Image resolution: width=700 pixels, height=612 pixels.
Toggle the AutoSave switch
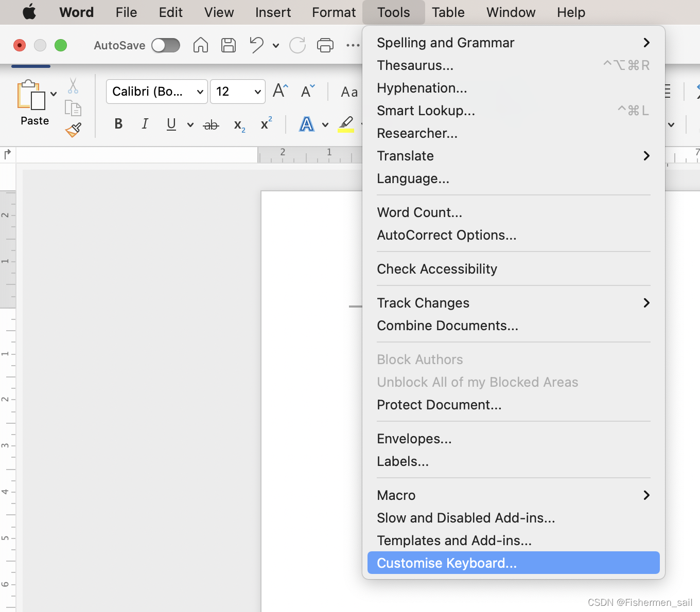(166, 45)
